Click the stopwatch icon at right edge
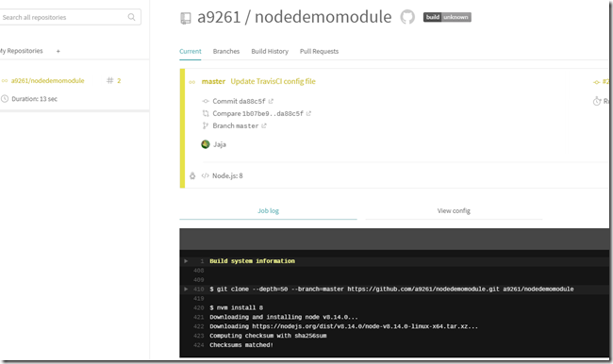The height and width of the screenshot is (364, 613). point(597,101)
